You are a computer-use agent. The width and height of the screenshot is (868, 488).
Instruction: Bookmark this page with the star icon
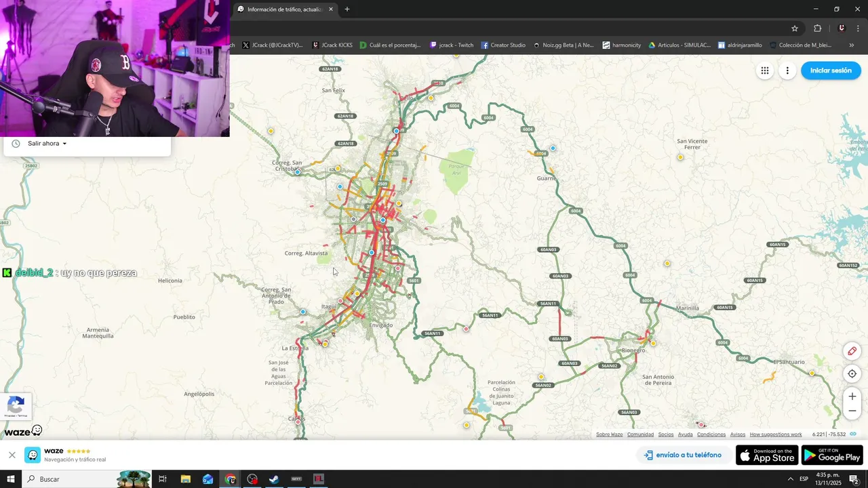coord(795,28)
